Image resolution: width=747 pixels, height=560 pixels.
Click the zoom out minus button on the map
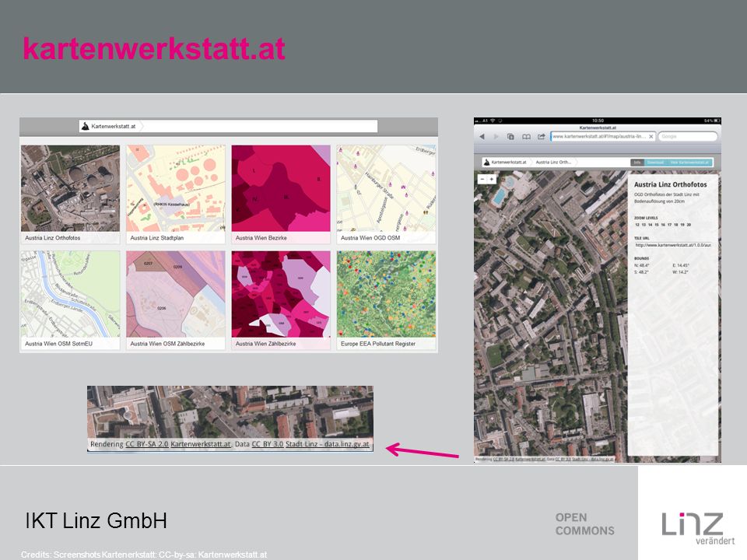tap(482, 179)
